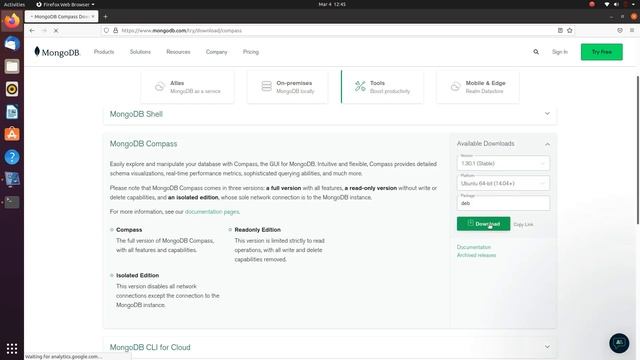This screenshot has height=360, width=640.
Task: Open Rhythmbox music player from dock
Action: pyautogui.click(x=12, y=89)
